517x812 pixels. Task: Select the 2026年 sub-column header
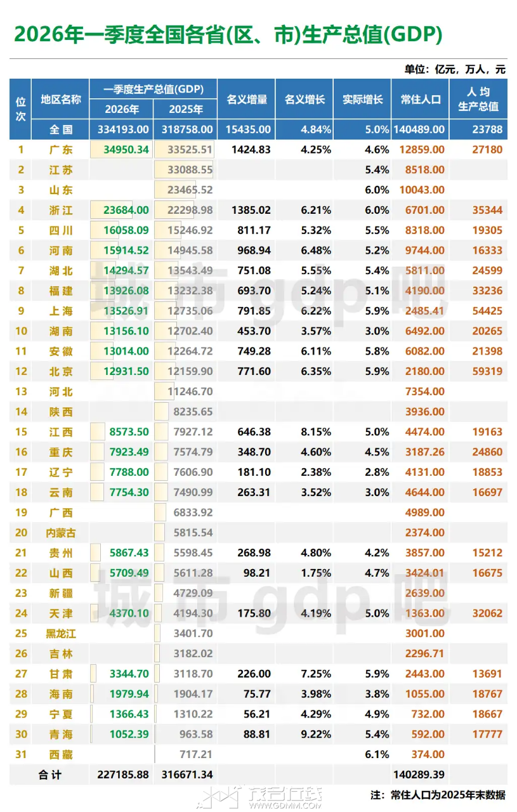coord(122,109)
